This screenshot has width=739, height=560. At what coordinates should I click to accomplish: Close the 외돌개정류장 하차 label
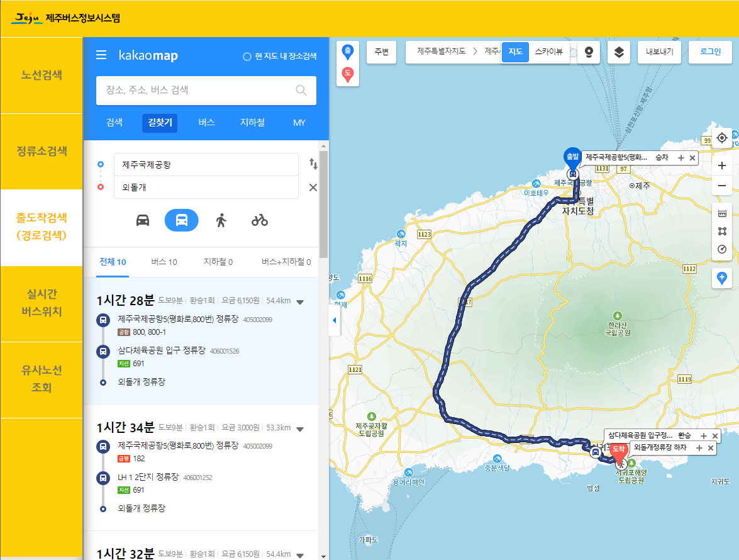[x=711, y=448]
